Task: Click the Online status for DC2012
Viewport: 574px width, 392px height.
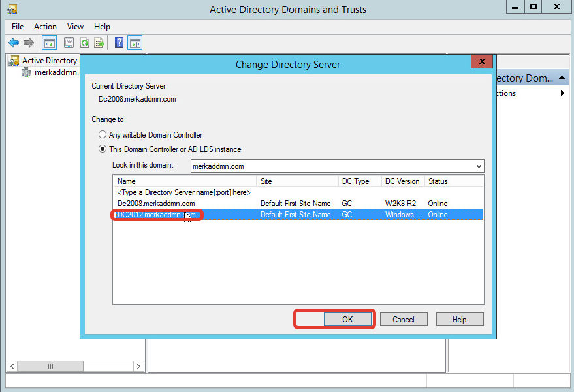Action: [438, 215]
